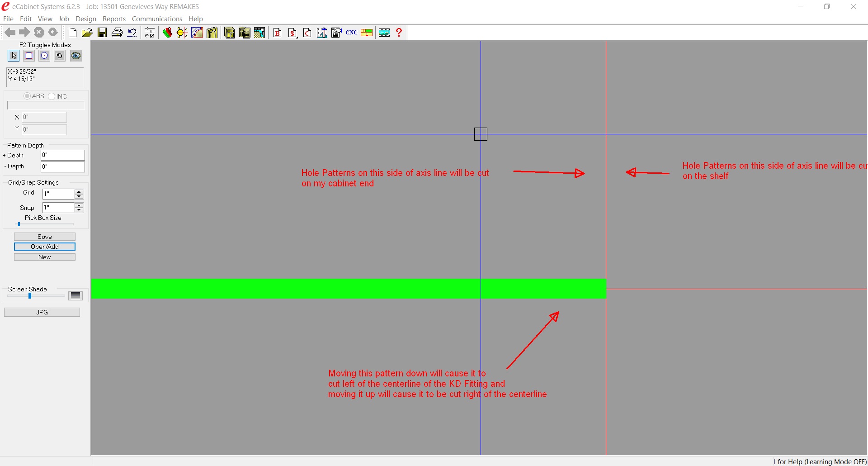The width and height of the screenshot is (868, 466).
Task: Open the profile shape editor icon
Action: (197, 33)
